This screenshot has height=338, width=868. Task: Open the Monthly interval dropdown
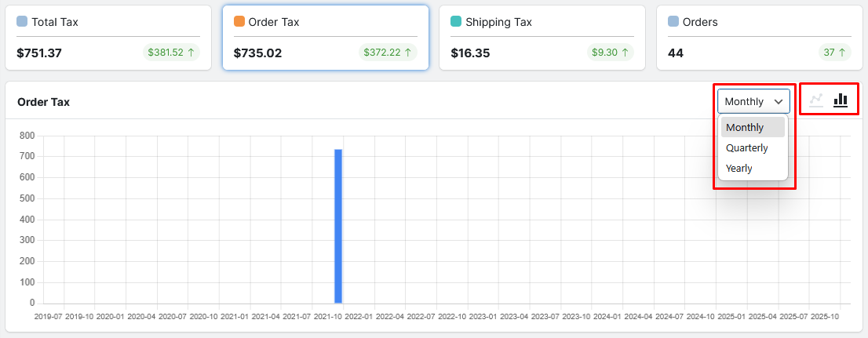(753, 101)
